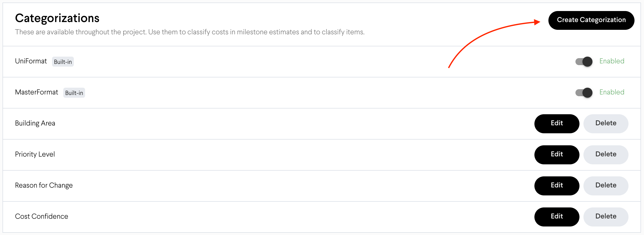644x235 pixels.
Task: Edit the Priority Level categorization
Action: [x=556, y=155]
